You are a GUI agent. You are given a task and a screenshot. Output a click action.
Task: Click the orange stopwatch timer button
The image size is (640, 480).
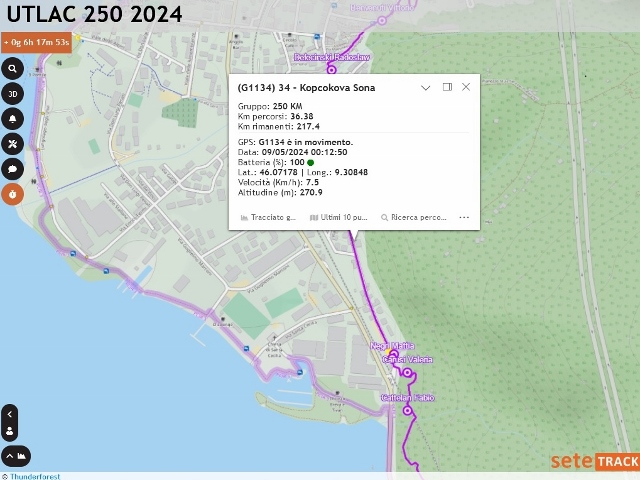click(13, 194)
